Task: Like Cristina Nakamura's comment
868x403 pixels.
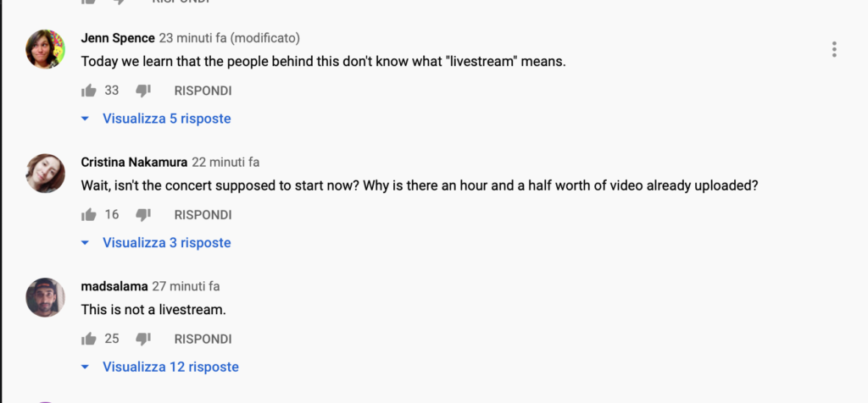Action: pos(88,214)
